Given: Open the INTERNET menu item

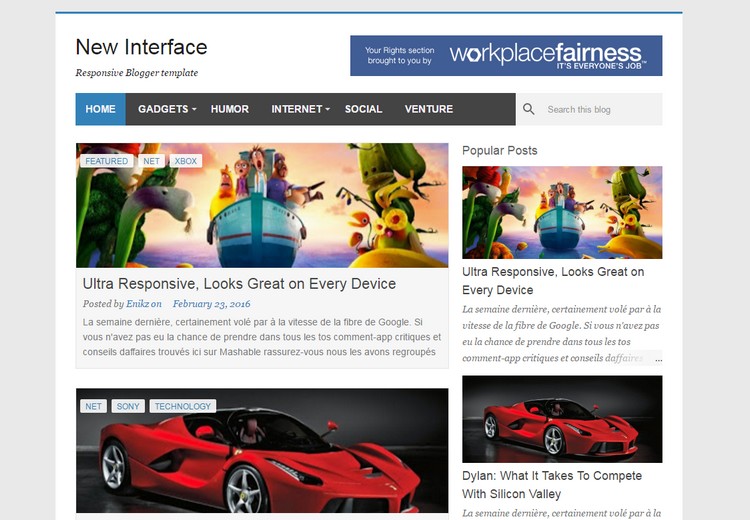Looking at the screenshot, I should click(297, 109).
